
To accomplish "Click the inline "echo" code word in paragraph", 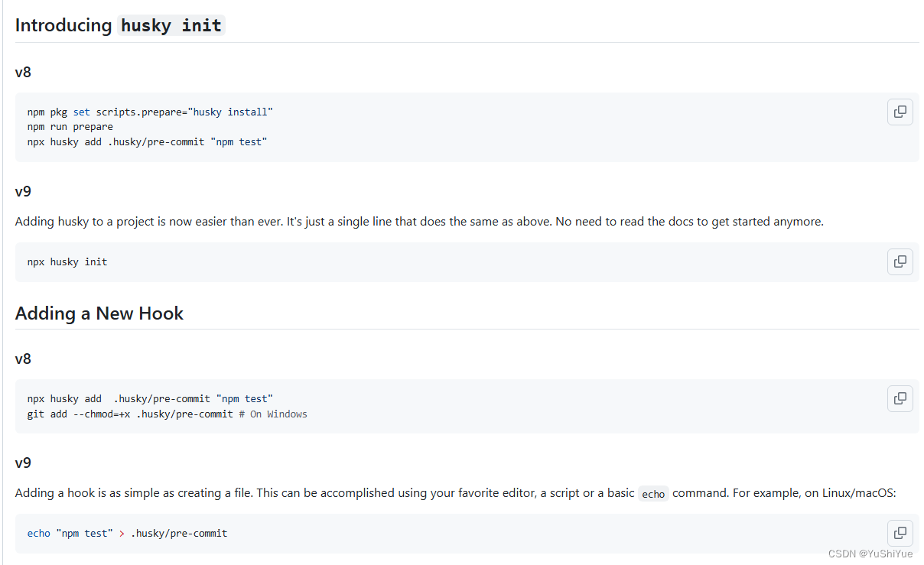I will [x=653, y=494].
